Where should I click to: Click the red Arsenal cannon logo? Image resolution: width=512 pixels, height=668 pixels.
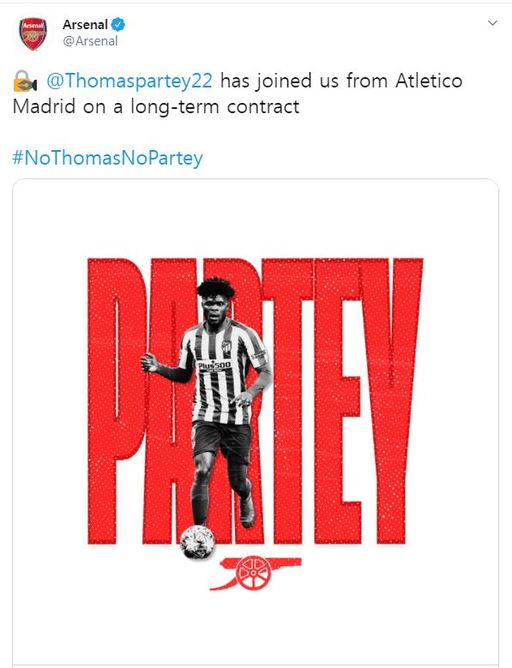tap(255, 573)
